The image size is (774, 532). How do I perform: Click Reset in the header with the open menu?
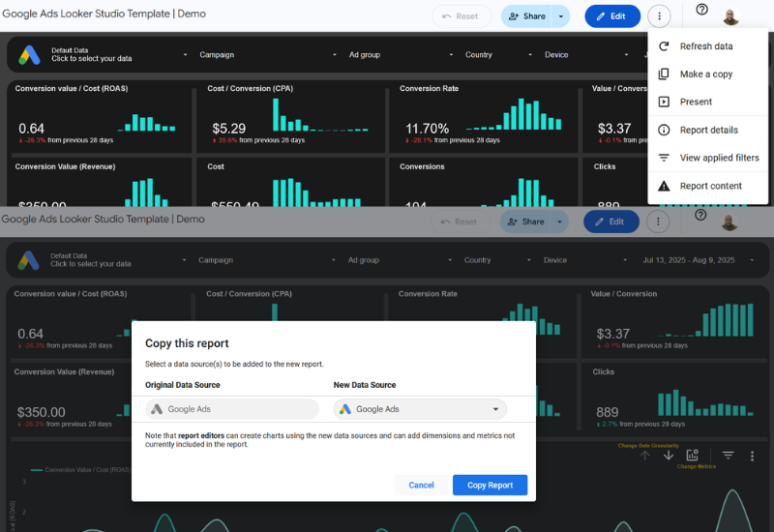pos(461,16)
